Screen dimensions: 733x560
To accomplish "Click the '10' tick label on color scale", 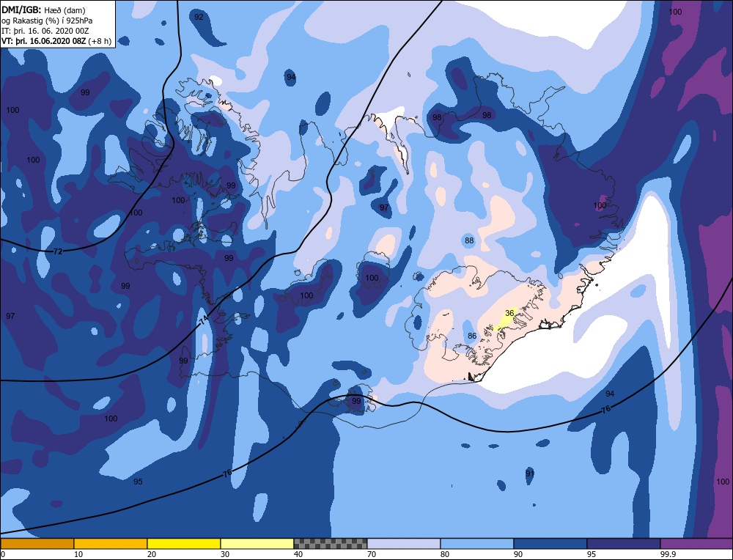I will [x=78, y=554].
